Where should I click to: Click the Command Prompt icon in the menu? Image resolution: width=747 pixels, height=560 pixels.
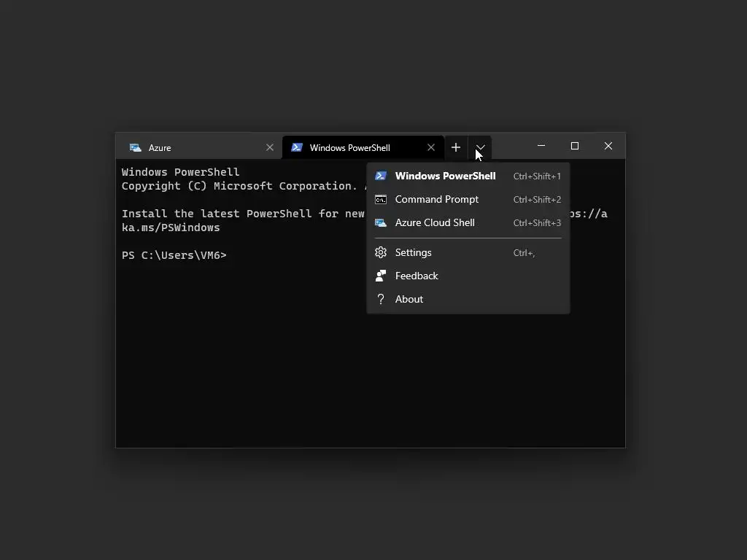point(381,200)
